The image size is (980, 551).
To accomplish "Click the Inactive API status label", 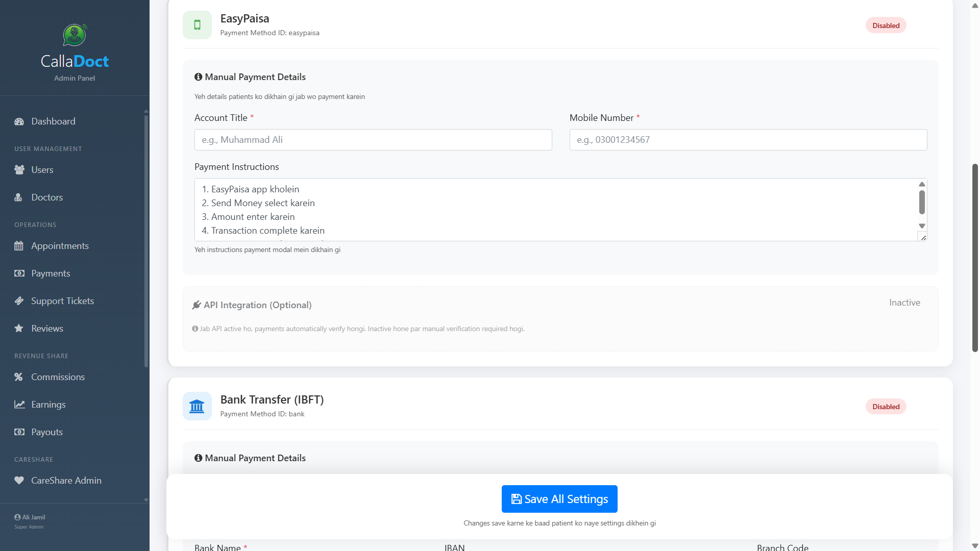I will [x=904, y=303].
